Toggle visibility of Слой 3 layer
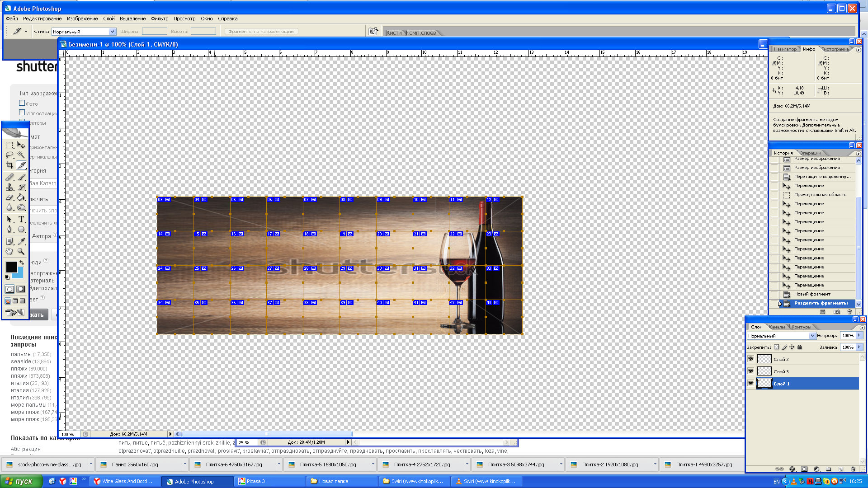 (x=751, y=371)
